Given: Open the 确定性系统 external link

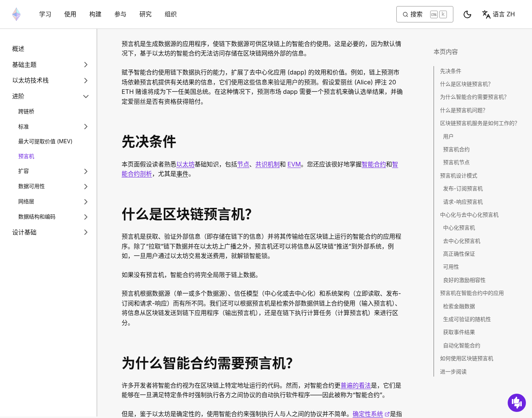Looking at the screenshot, I should [x=371, y=414].
